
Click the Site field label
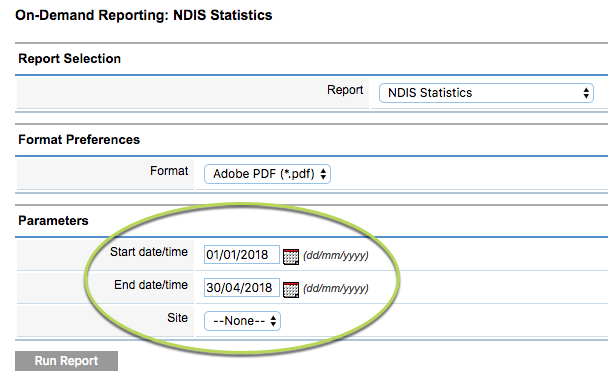(177, 318)
